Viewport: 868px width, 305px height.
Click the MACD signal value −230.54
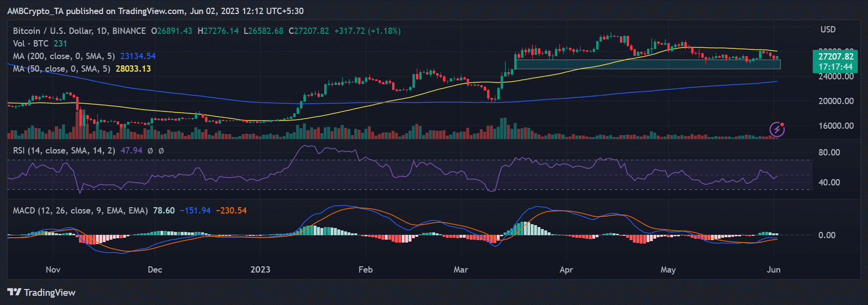pos(231,211)
